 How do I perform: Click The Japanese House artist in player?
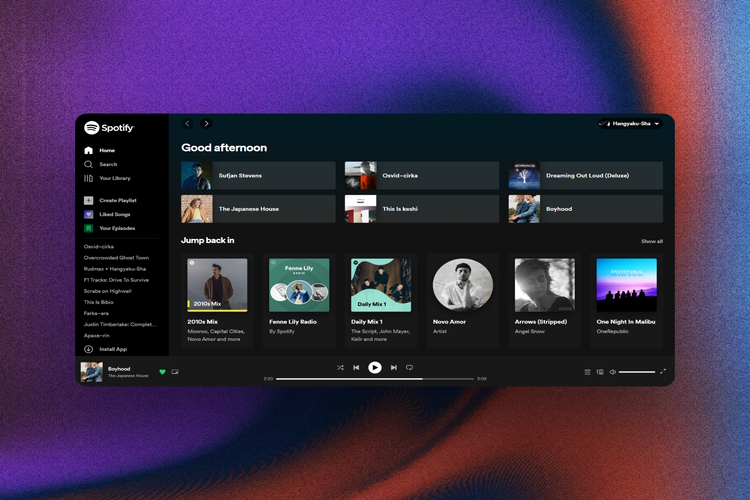(128, 376)
